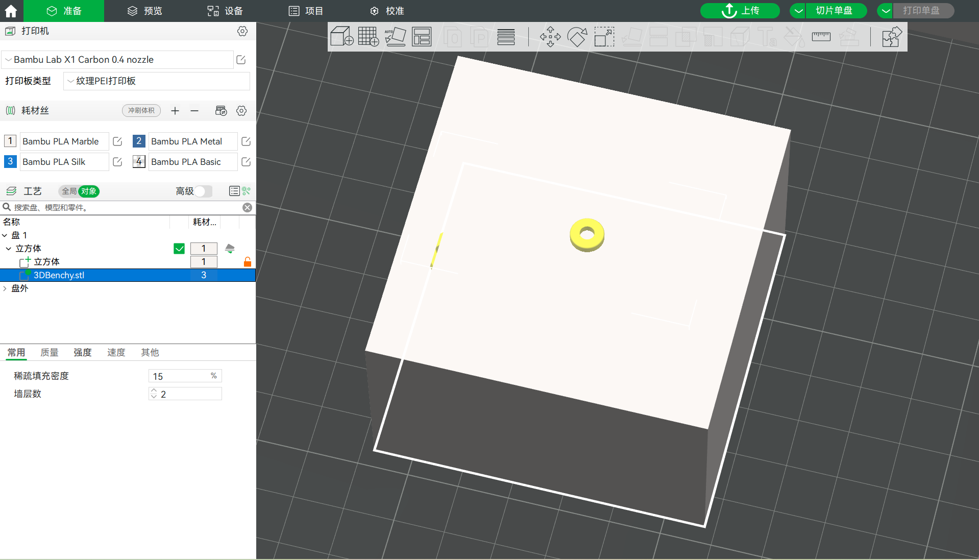Click the 冲刷体积 flushing volumes button
Viewport: 979px width, 560px height.
141,111
